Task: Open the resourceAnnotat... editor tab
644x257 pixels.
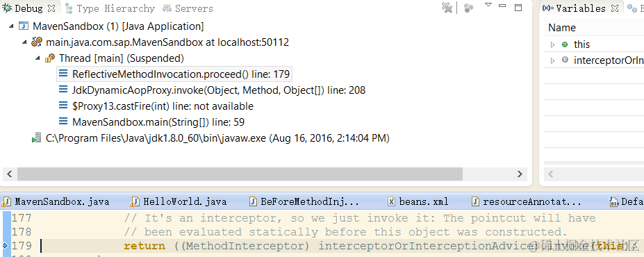Action: pos(532,202)
